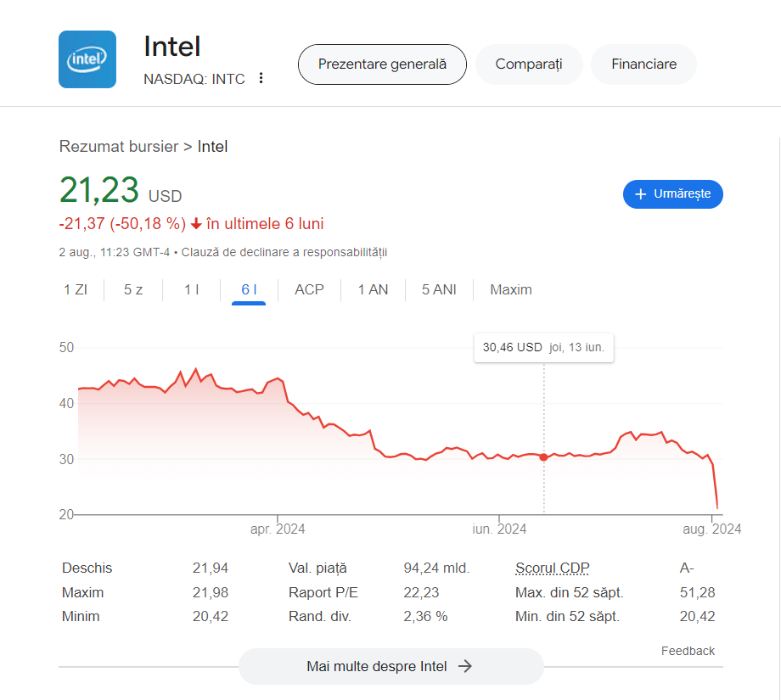Show the 1 AN chart range
Viewport: 781px width, 700px height.
click(373, 290)
